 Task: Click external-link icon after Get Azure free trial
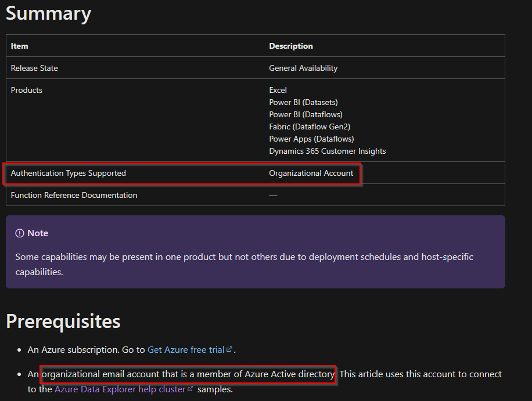pyautogui.click(x=229, y=349)
